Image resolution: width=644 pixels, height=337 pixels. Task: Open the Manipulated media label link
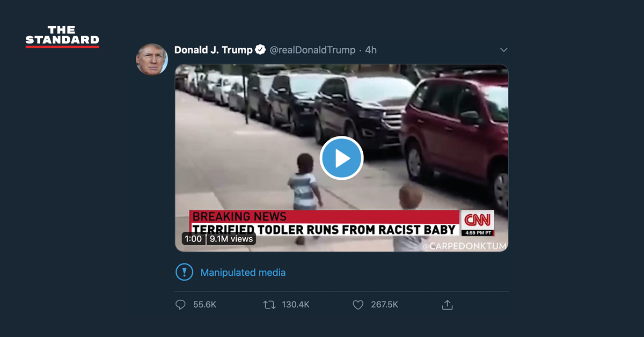(x=243, y=273)
